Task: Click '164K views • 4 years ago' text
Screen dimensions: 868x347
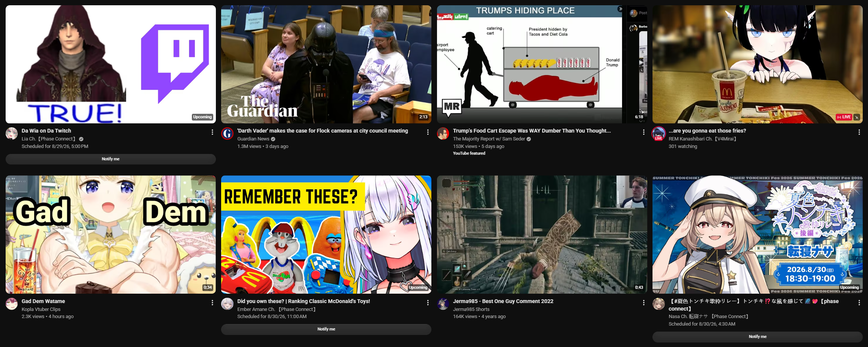Action: point(479,317)
